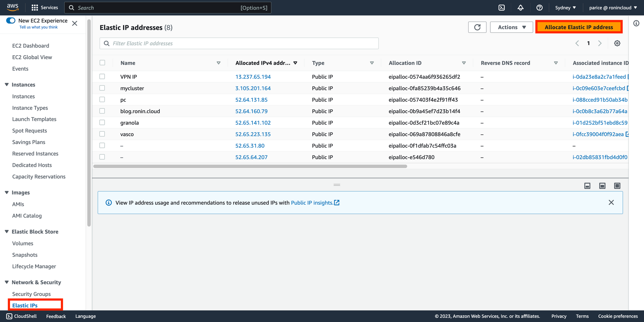Open the Sydney region selector
The height and width of the screenshot is (322, 644).
[x=565, y=8]
